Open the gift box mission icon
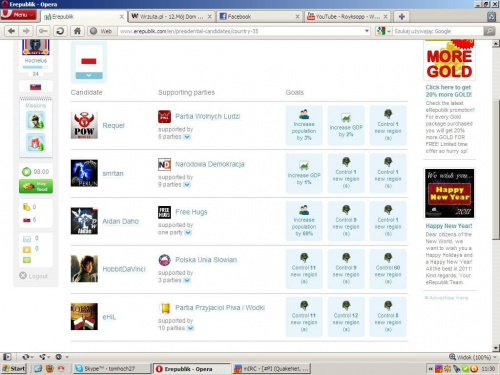Viewport: 500px width, 375px height. [36, 143]
